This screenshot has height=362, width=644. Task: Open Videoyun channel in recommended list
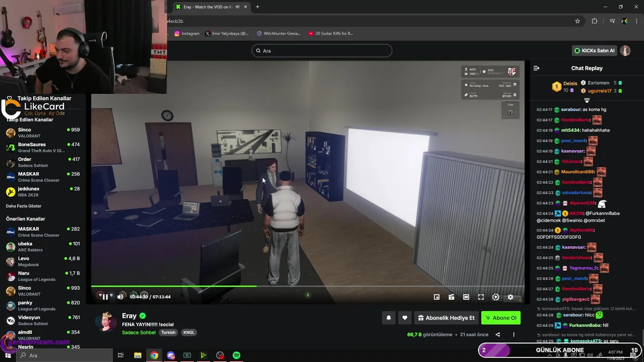click(x=43, y=320)
